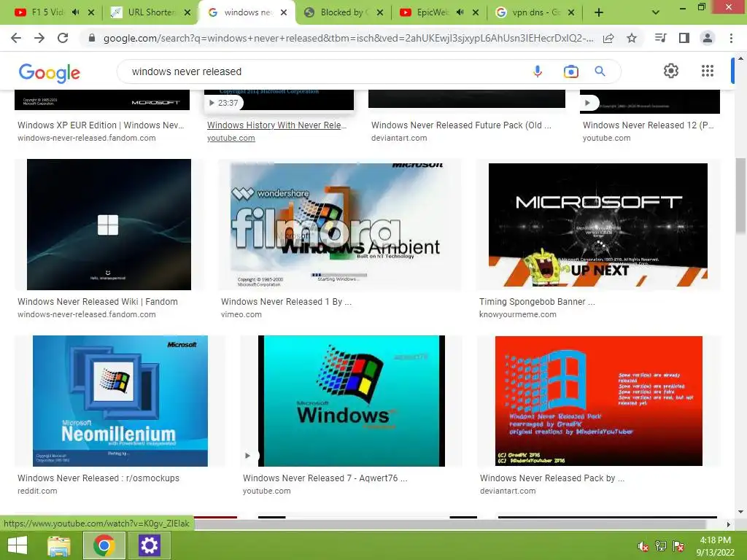Share this page icon in address bar
747x560 pixels.
pyautogui.click(x=608, y=38)
